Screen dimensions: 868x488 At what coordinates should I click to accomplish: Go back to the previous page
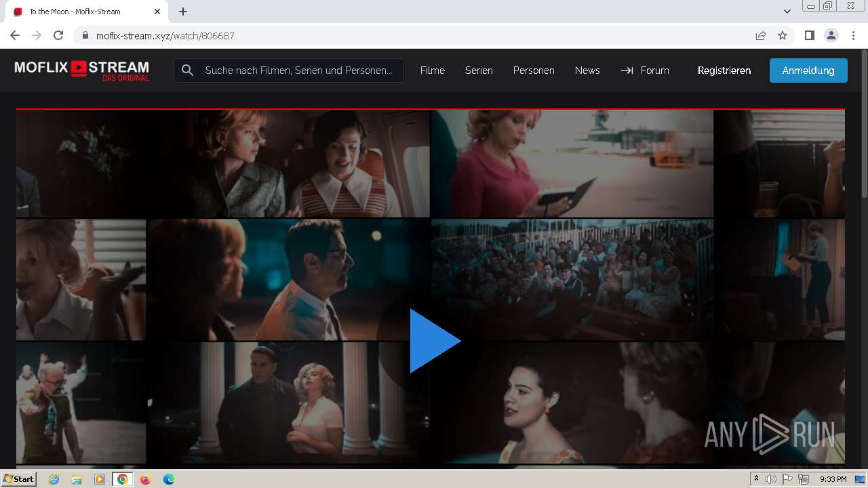pos(15,35)
